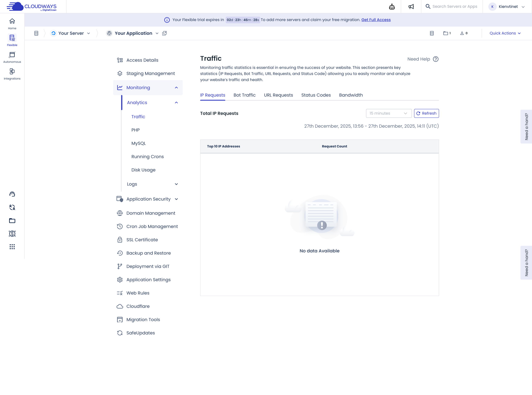The width and height of the screenshot is (532, 395).
Task: Open the apps grid icon in sidebar
Action: click(x=12, y=247)
